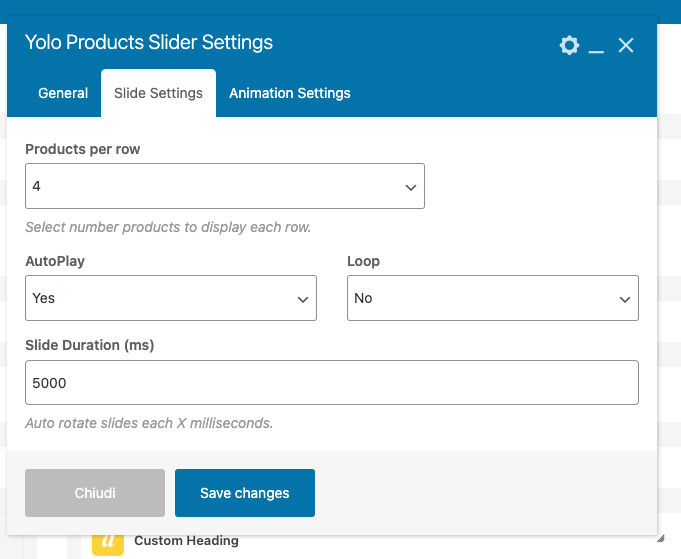The width and height of the screenshot is (681, 559).
Task: Click the 'Select number products to display' hint
Action: click(x=168, y=227)
